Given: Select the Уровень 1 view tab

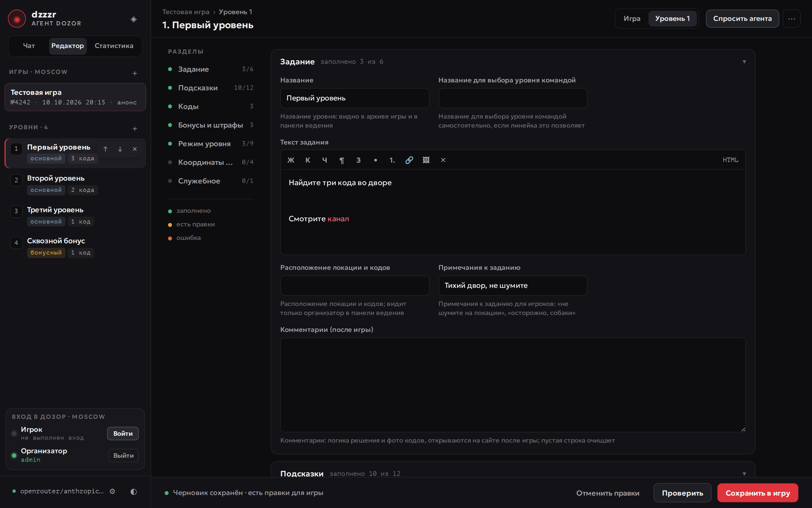Looking at the screenshot, I should (672, 19).
